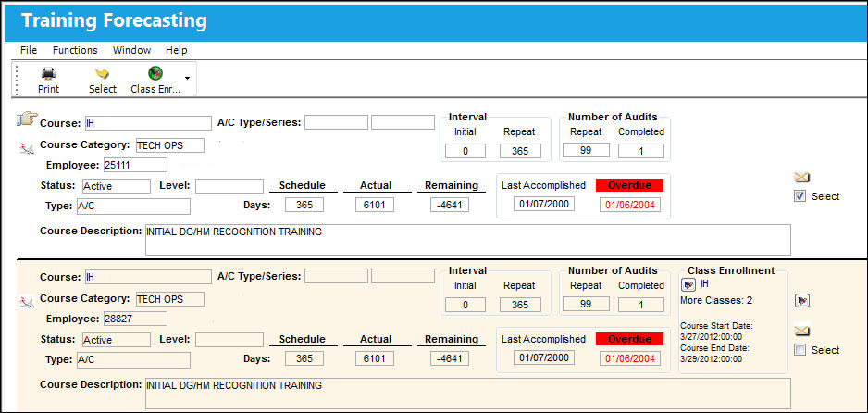Click Last Accomplished date in second record
868x413 pixels.
(543, 357)
